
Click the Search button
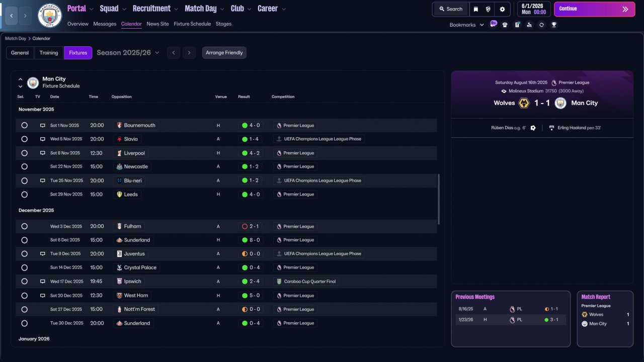(451, 9)
